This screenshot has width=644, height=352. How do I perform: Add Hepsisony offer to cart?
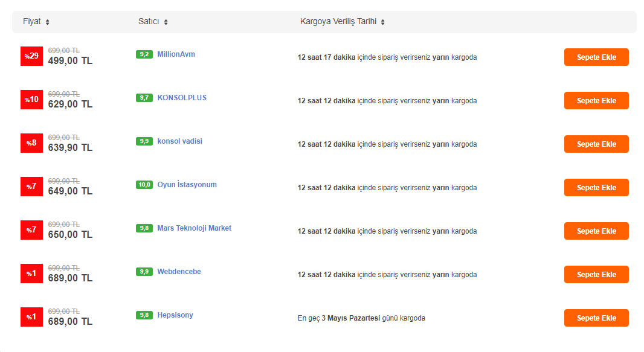click(596, 318)
